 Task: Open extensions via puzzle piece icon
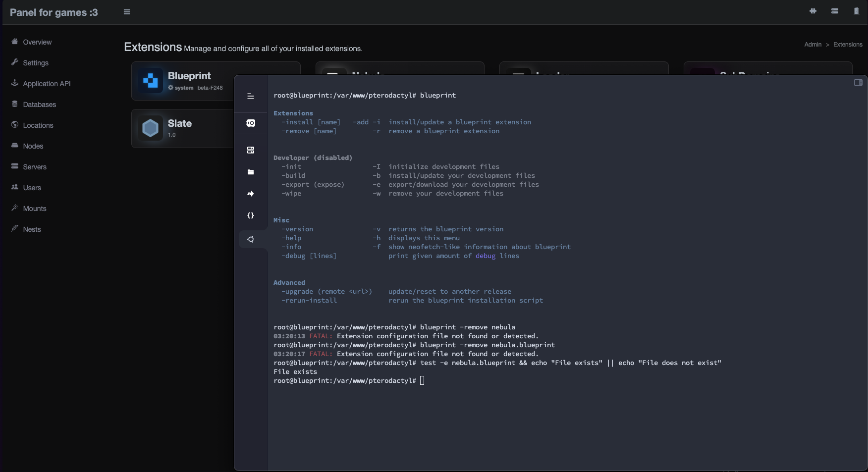coord(813,11)
